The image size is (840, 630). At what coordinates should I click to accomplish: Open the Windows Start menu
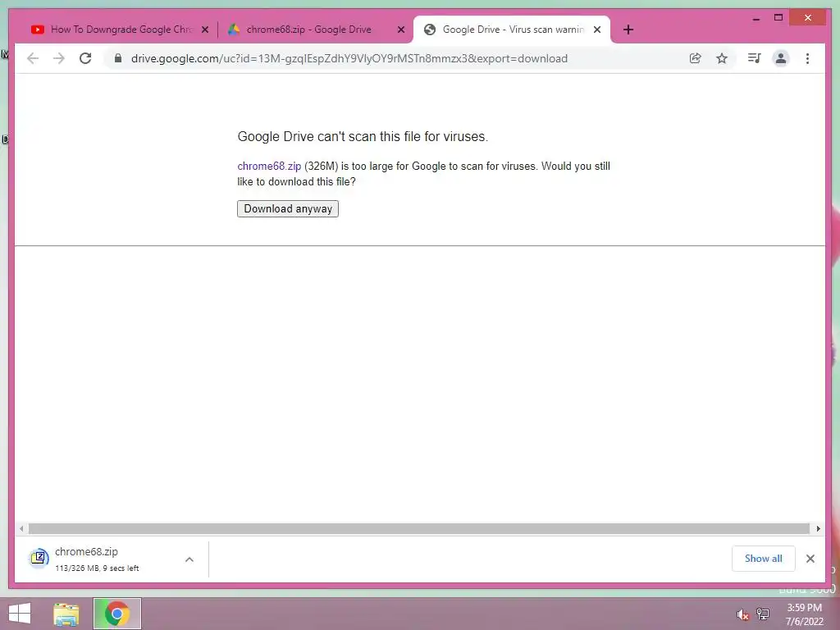click(x=20, y=614)
